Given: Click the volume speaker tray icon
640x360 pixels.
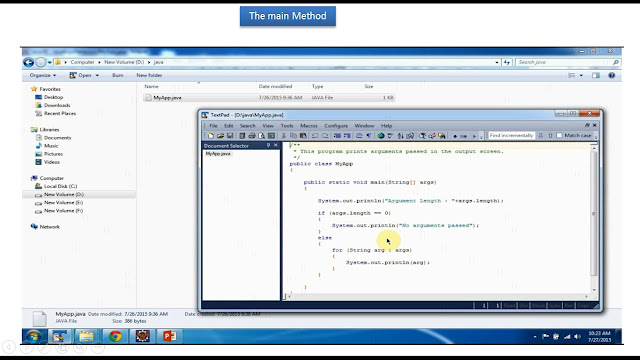Looking at the screenshot, I should point(577,336).
